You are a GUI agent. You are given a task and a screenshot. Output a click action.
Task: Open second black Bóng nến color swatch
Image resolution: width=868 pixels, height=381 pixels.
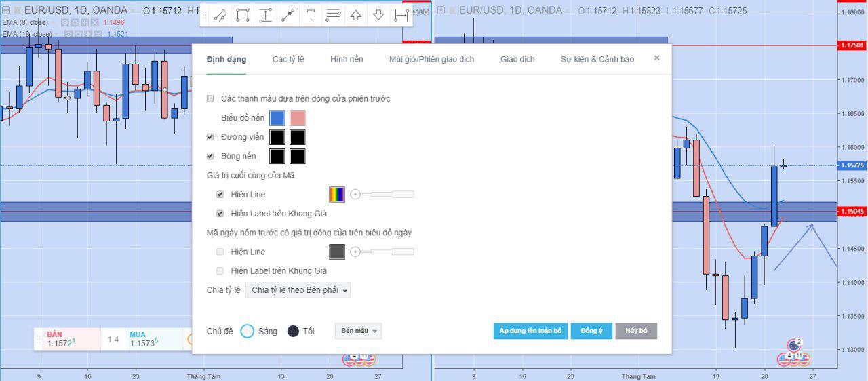tap(298, 156)
